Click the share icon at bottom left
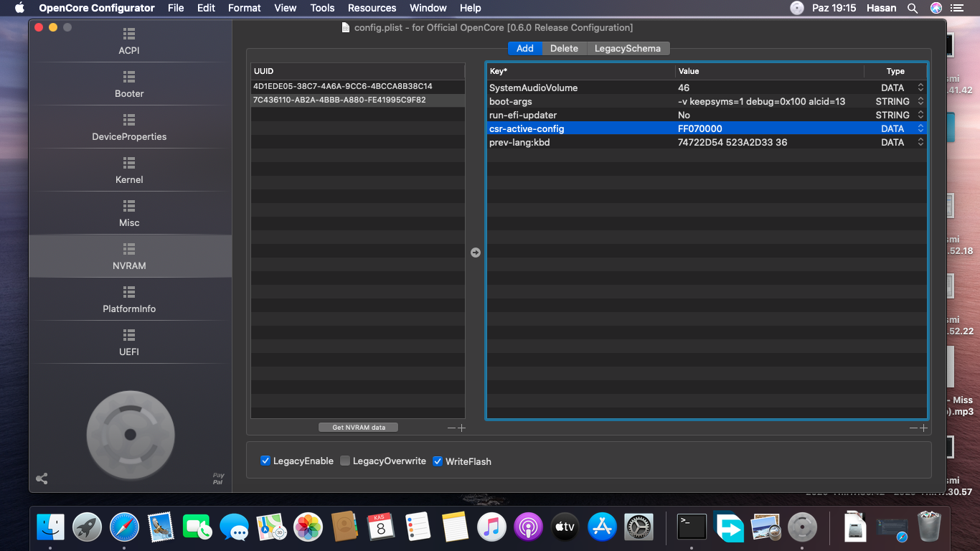 pyautogui.click(x=42, y=479)
